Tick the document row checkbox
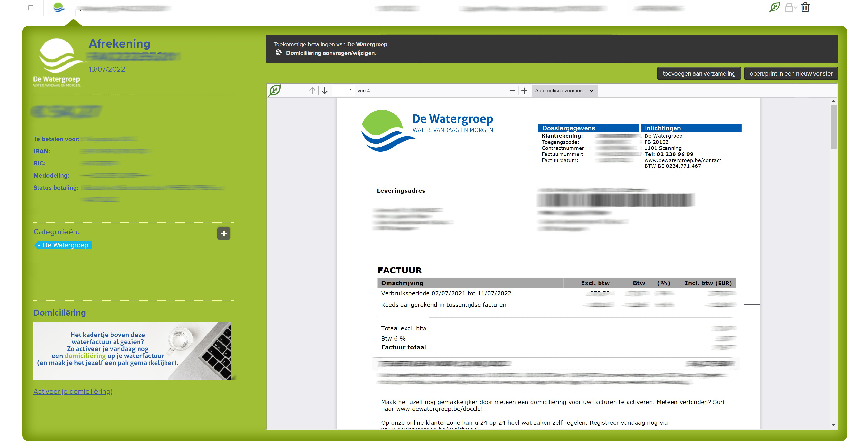 point(31,8)
